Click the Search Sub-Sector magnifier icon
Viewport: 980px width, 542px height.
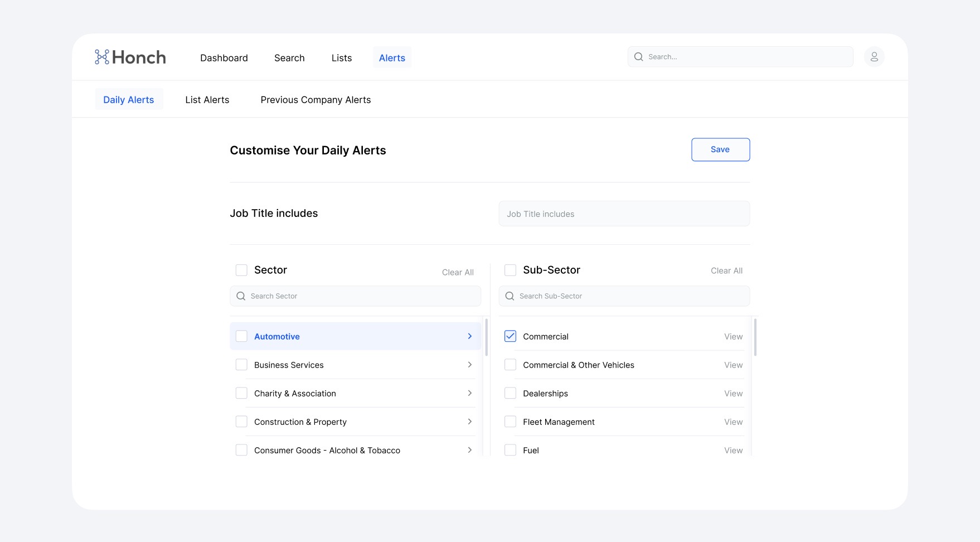510,296
